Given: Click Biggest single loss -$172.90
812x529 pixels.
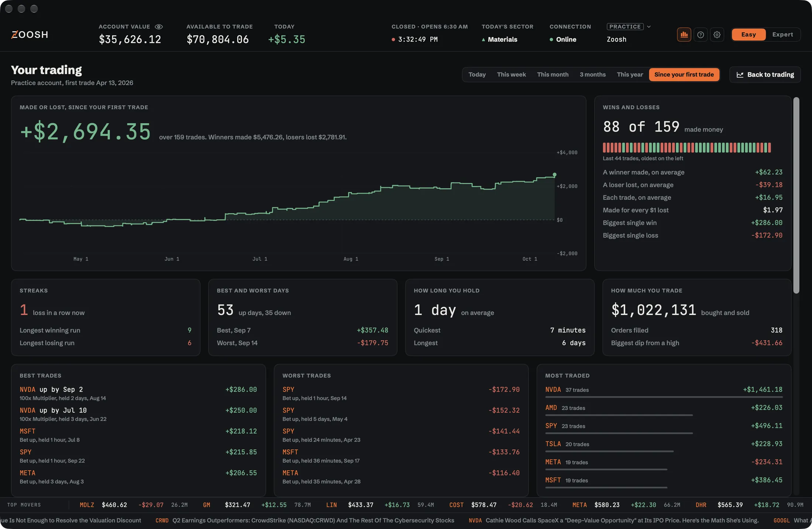Looking at the screenshot, I should point(692,235).
